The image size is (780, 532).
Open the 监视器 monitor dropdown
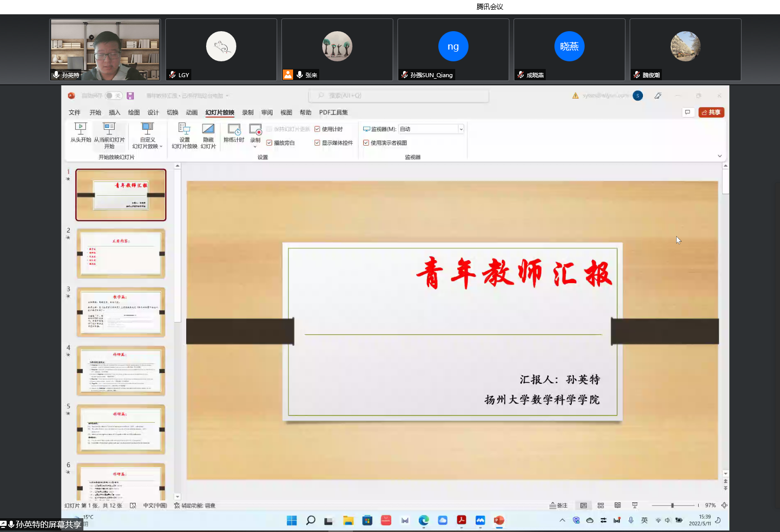(x=461, y=129)
